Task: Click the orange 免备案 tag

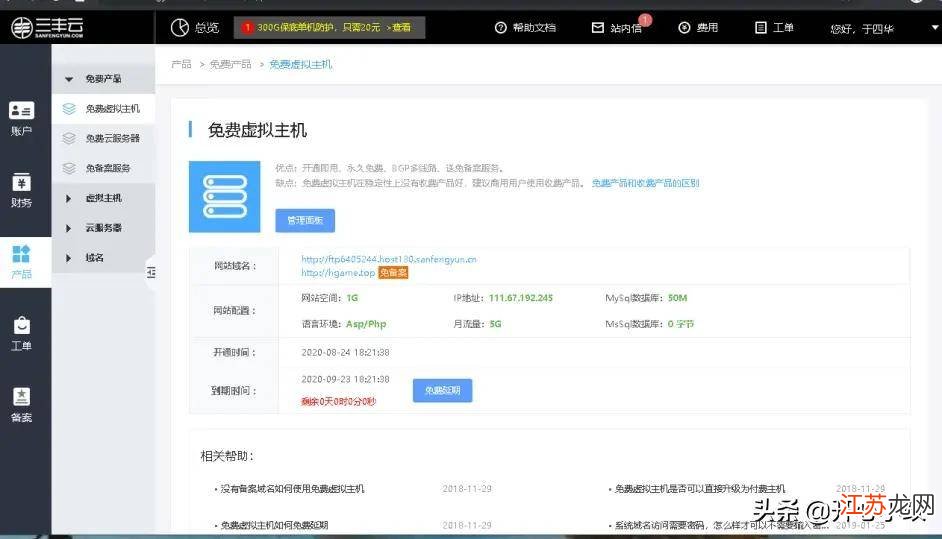Action: point(394,273)
